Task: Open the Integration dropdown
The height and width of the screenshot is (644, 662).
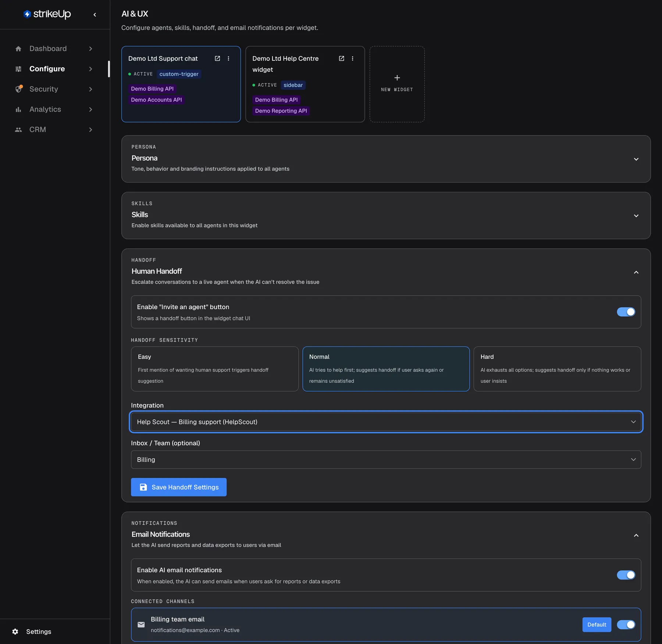Action: [386, 422]
